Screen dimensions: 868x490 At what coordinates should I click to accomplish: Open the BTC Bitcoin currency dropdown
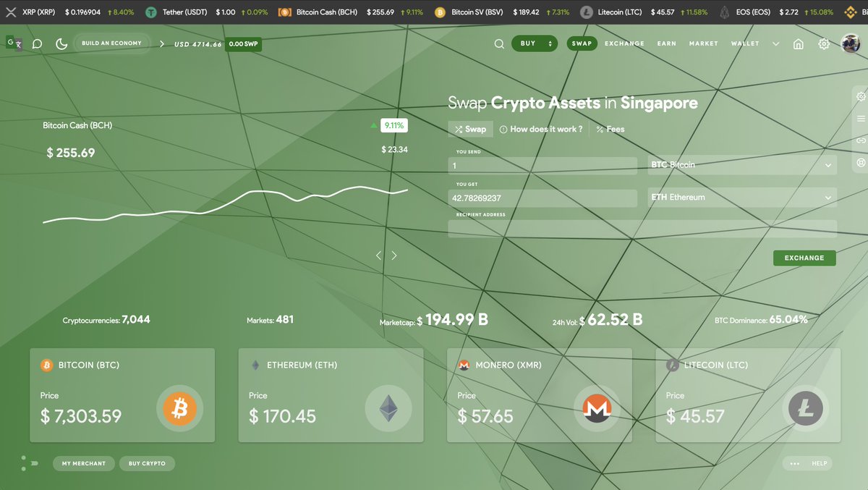[742, 165]
